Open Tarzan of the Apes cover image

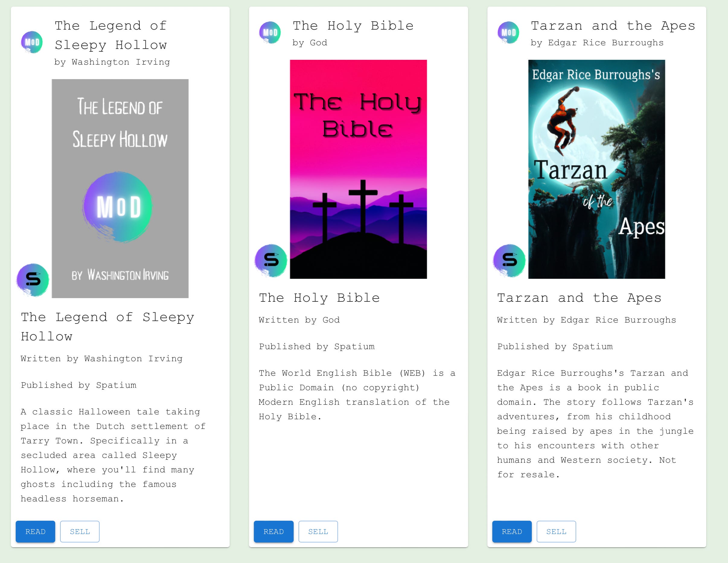click(596, 169)
